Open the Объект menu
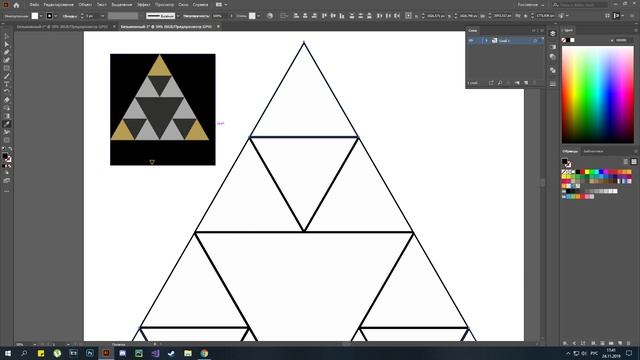The image size is (640, 360). 85,5
